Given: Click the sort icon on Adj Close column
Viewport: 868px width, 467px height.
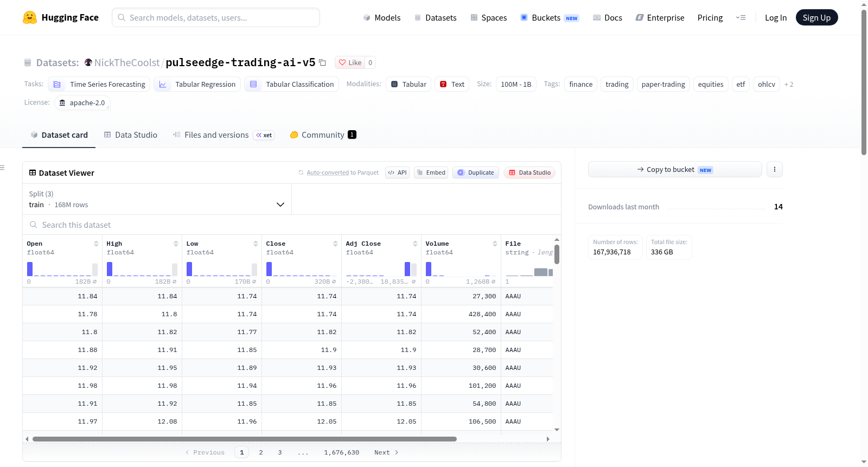Looking at the screenshot, I should tap(415, 244).
